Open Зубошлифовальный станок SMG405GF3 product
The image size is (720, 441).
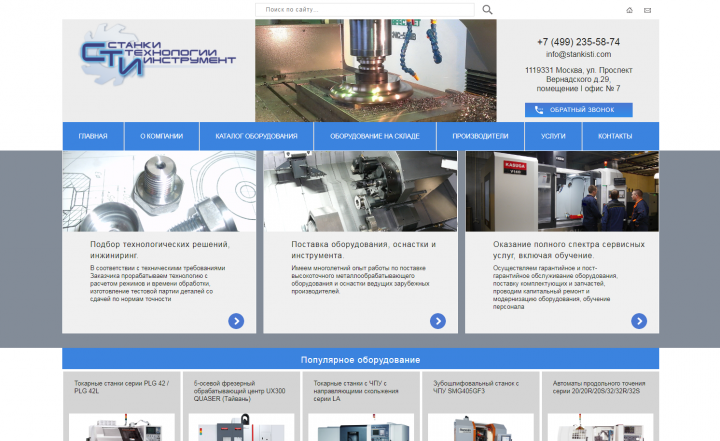[476, 387]
